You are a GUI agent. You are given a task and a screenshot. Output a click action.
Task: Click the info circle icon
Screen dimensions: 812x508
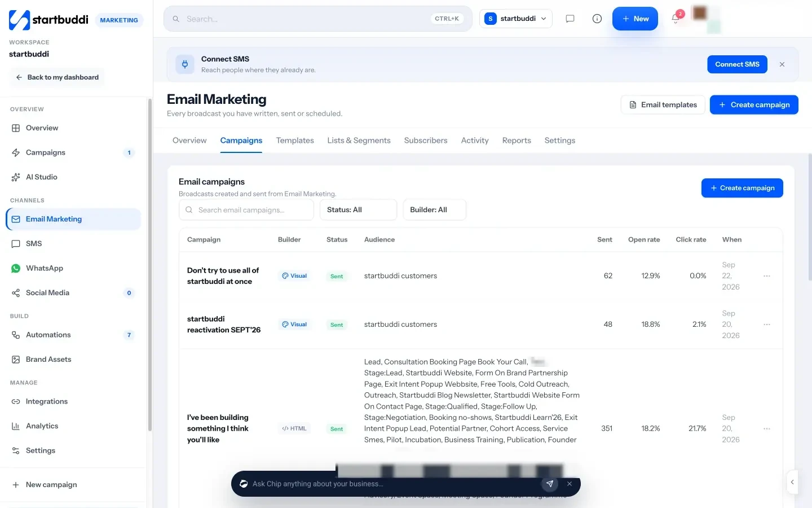tap(597, 19)
